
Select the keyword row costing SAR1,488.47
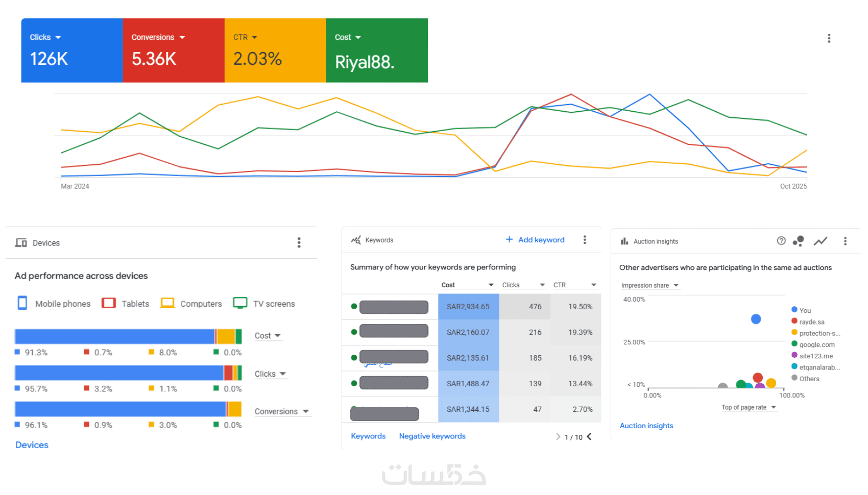pyautogui.click(x=468, y=384)
